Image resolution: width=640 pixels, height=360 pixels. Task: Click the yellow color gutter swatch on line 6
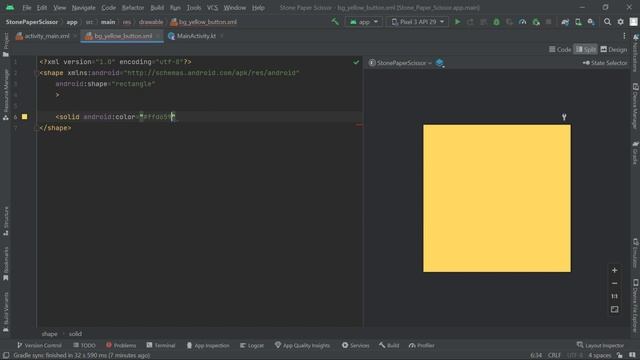(24, 117)
